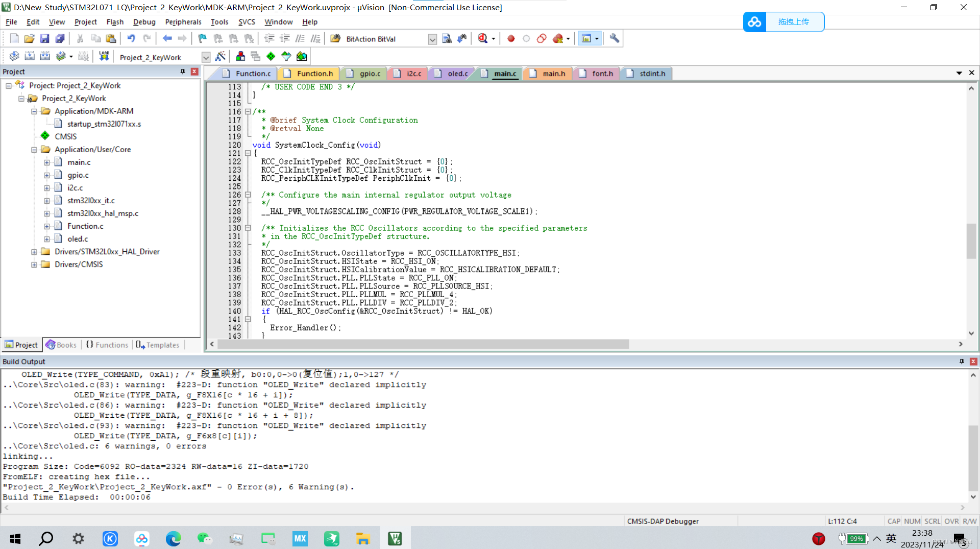
Task: Click the Build Output vertical scrollbar thumb
Action: pos(973,458)
